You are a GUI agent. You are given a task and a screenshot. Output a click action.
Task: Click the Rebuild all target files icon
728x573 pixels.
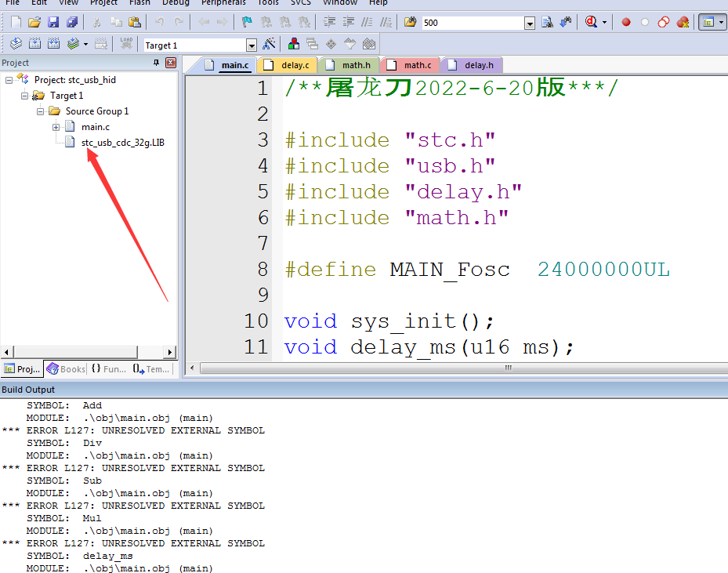[x=54, y=45]
